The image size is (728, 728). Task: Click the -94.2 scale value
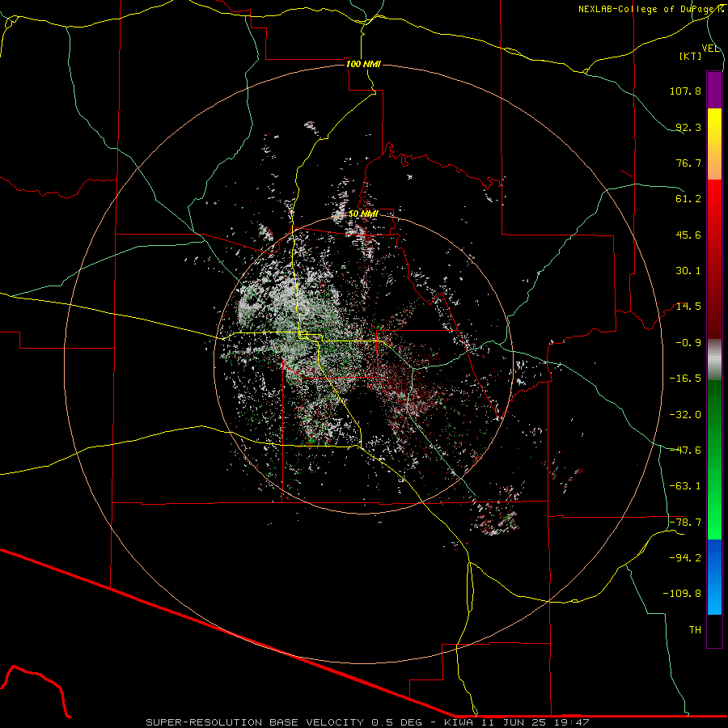point(685,558)
